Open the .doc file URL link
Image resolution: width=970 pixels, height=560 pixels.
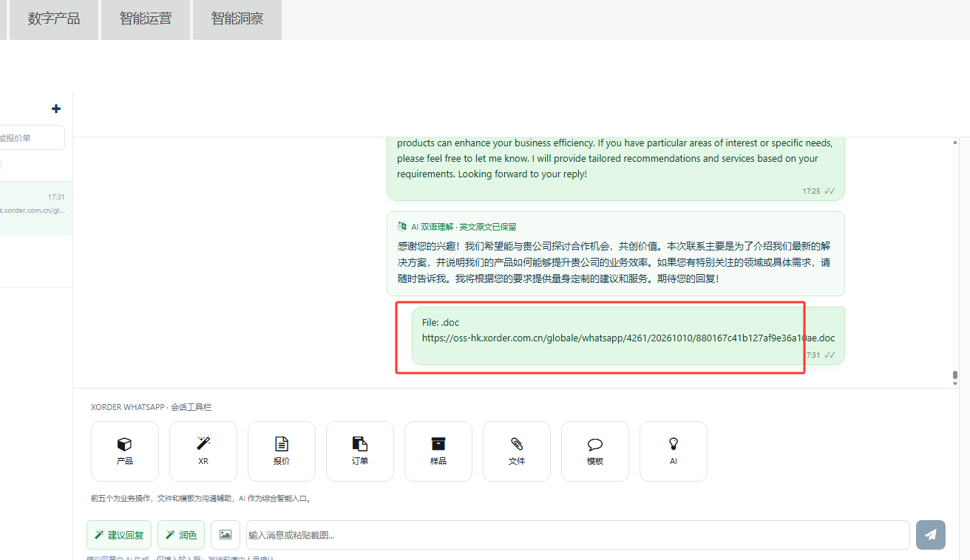pos(628,338)
